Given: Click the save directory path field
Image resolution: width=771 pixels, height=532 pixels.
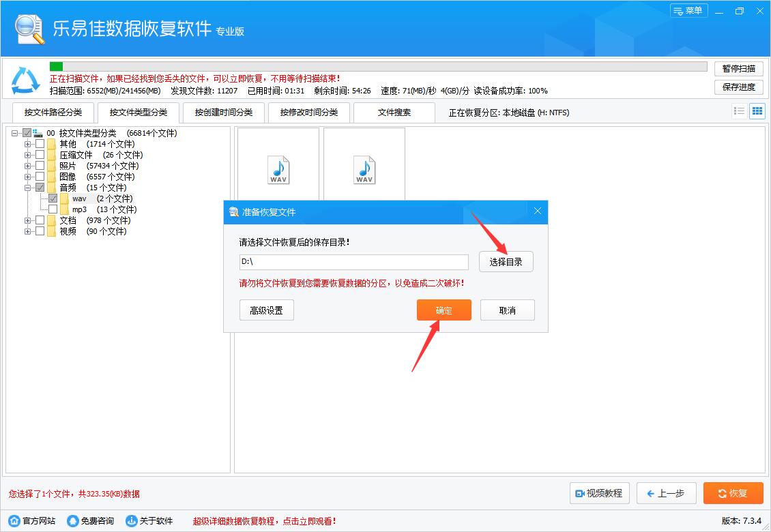Looking at the screenshot, I should pyautogui.click(x=354, y=262).
